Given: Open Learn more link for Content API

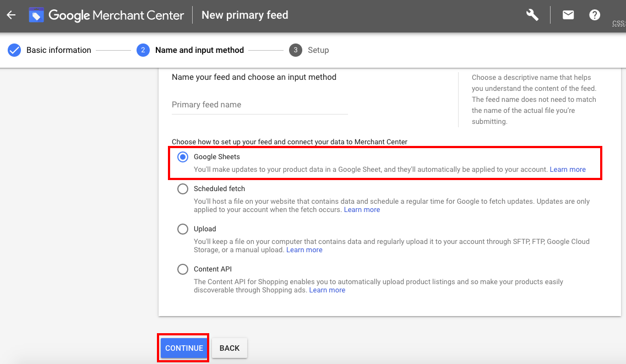Looking at the screenshot, I should point(327,290).
